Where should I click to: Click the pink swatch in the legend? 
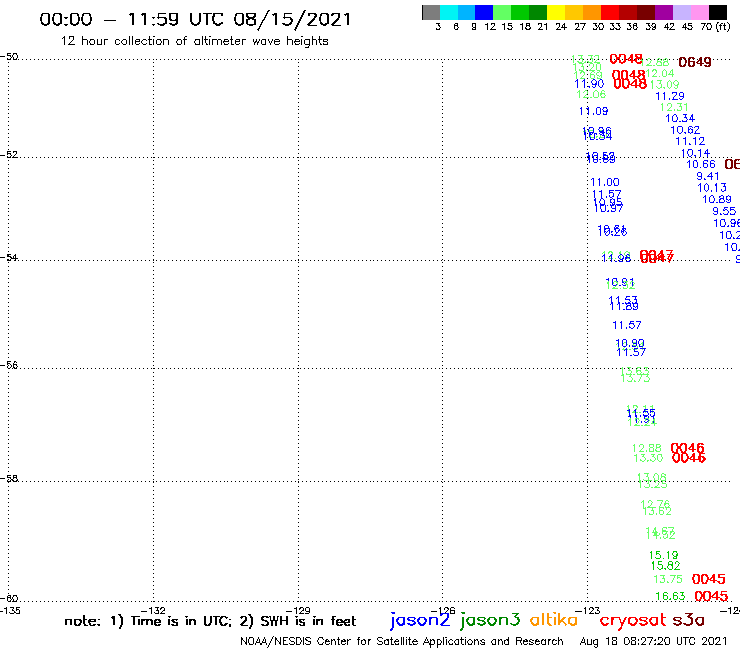pyautogui.click(x=699, y=12)
